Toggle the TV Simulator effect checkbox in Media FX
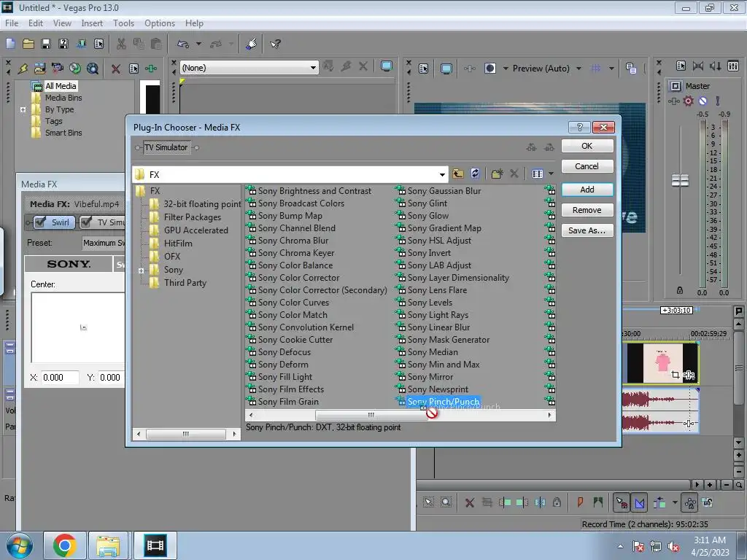The height and width of the screenshot is (560, 747). click(86, 222)
